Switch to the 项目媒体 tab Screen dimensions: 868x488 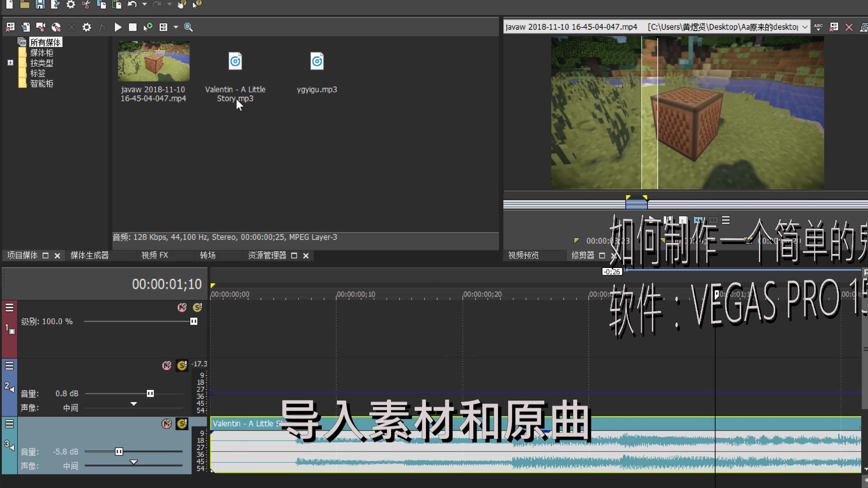tap(22, 255)
